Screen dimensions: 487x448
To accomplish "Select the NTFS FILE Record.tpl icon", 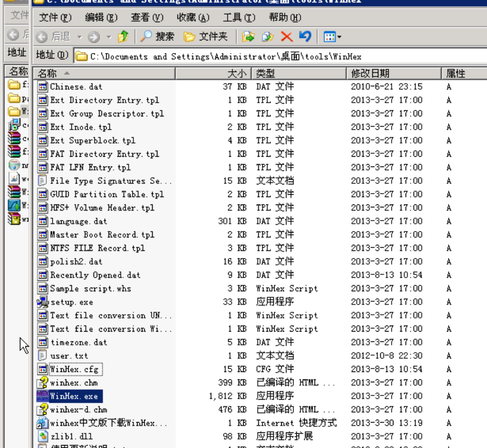I will [43, 248].
